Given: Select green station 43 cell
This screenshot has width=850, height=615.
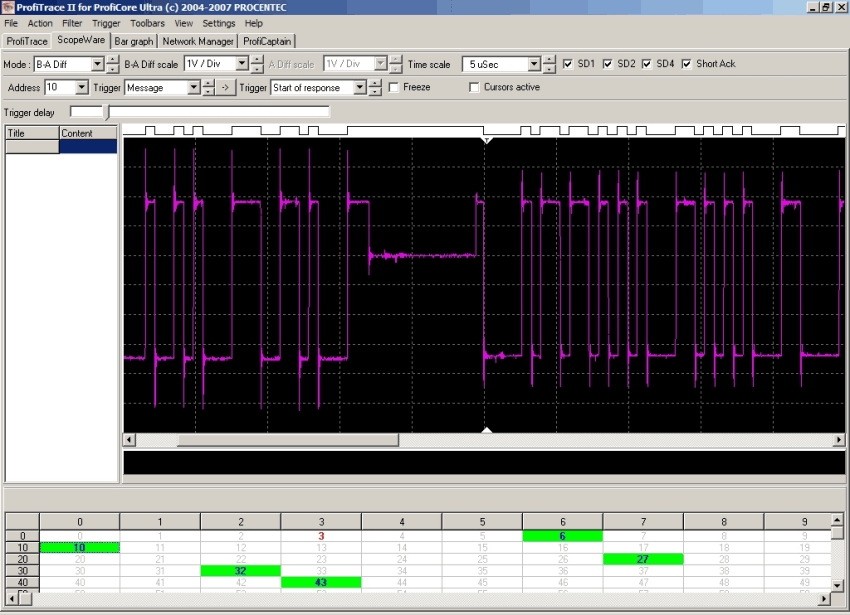Looking at the screenshot, I should [321, 582].
